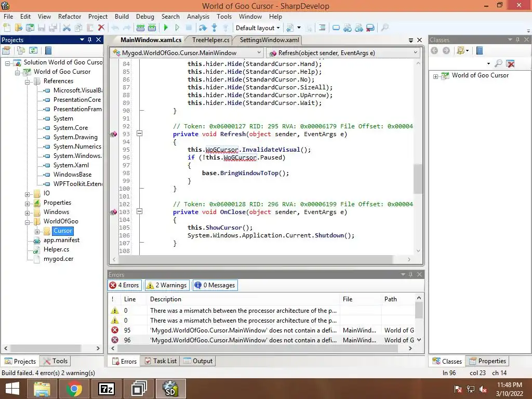Click Classes panel blue book icon
Image resolution: width=532 pixels, height=399 pixels.
[x=480, y=51]
